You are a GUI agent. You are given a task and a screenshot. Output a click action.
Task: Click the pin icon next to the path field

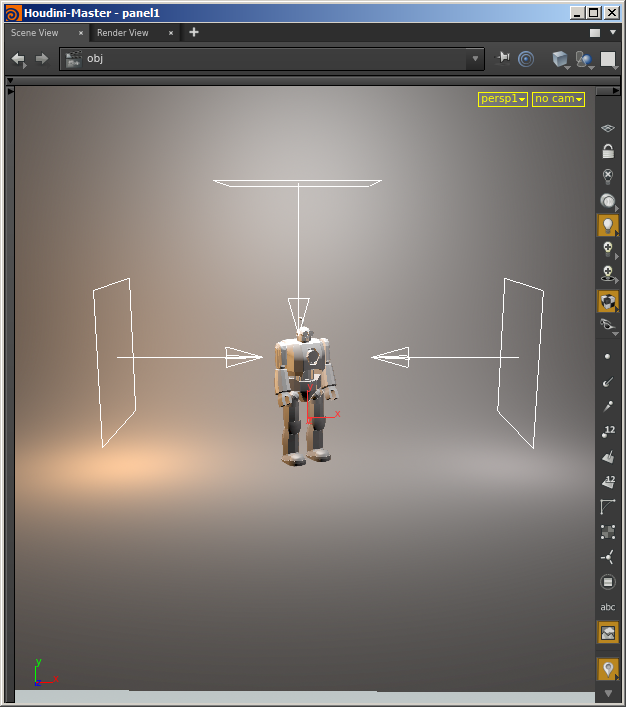[x=503, y=59]
